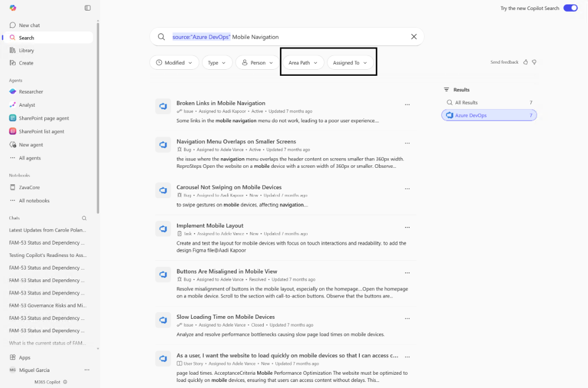Click inside the search input field
588x388 pixels.
pos(287,37)
